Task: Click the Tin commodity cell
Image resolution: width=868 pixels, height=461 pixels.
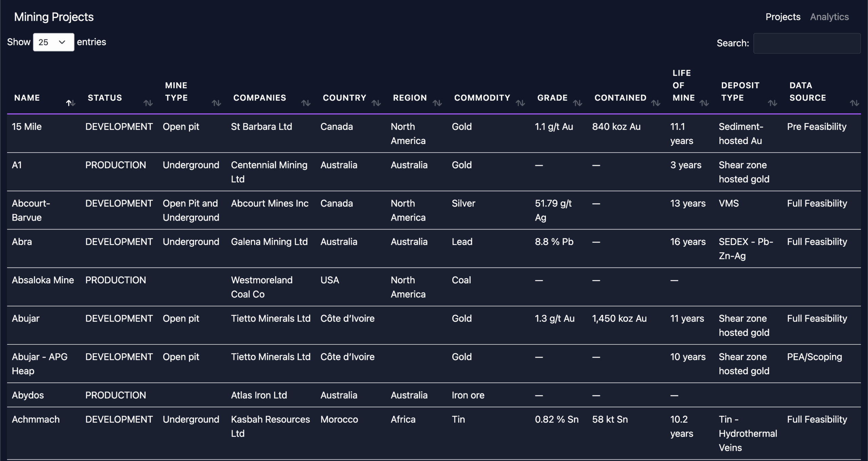Action: (458, 419)
